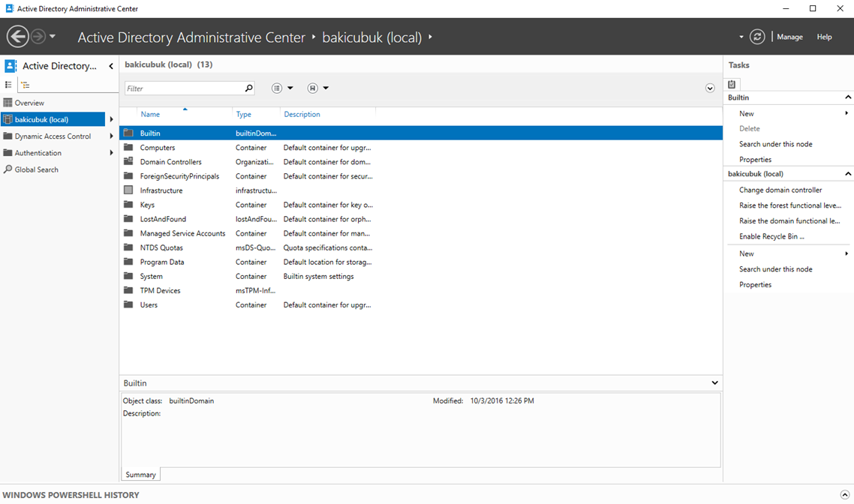This screenshot has width=854, height=504.
Task: Select the NTDS Quotas row
Action: pos(421,247)
